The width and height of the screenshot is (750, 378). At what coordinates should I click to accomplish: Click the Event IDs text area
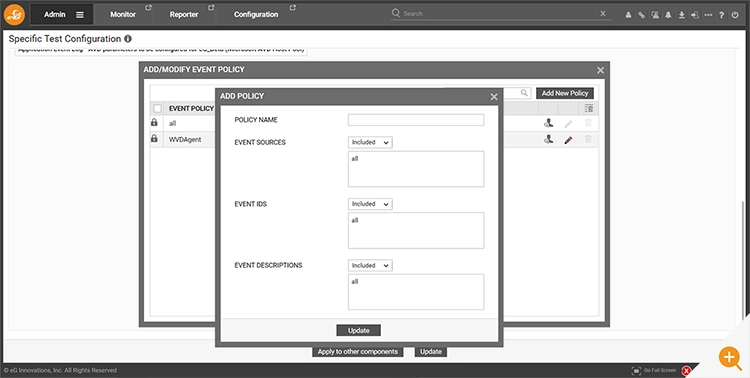[x=416, y=231]
